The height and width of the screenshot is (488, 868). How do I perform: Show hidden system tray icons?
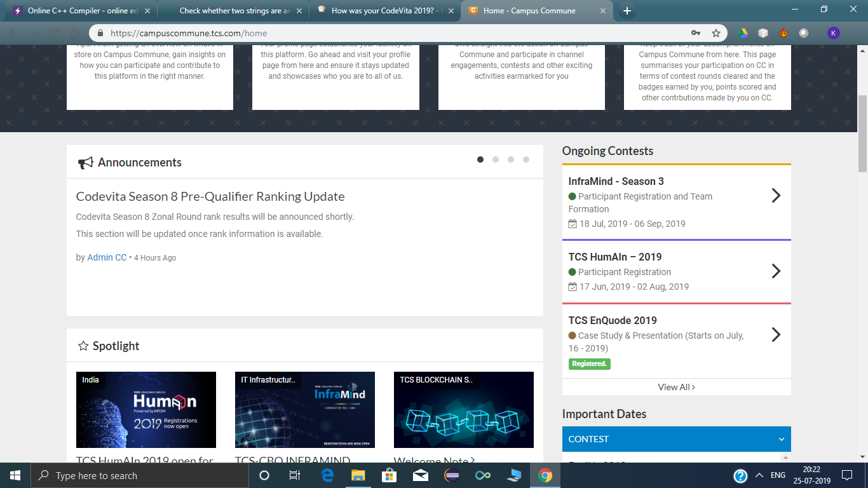(759, 475)
